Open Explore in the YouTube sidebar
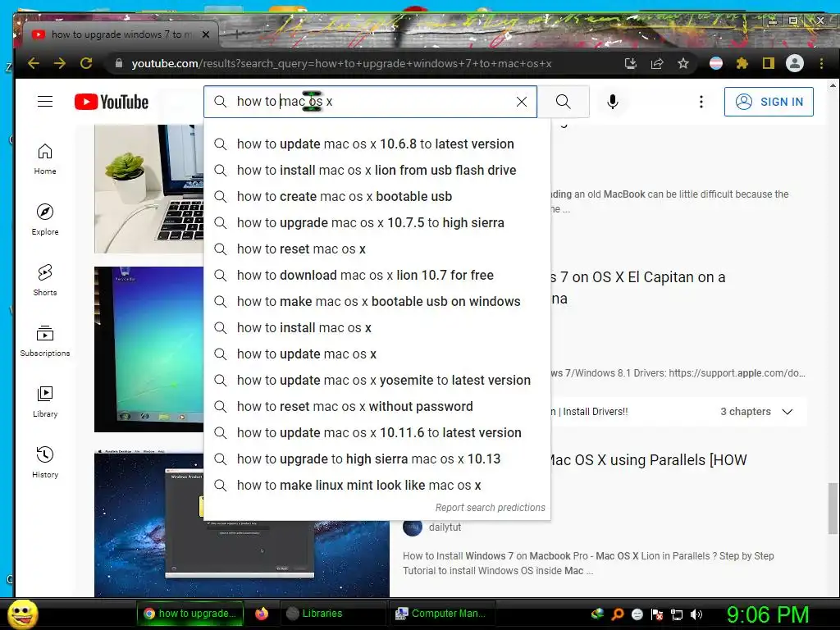 click(45, 220)
